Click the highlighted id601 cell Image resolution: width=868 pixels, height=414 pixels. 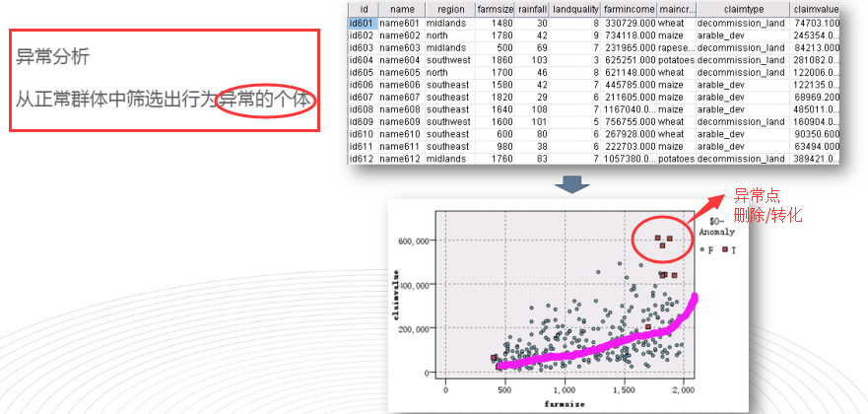tap(364, 24)
